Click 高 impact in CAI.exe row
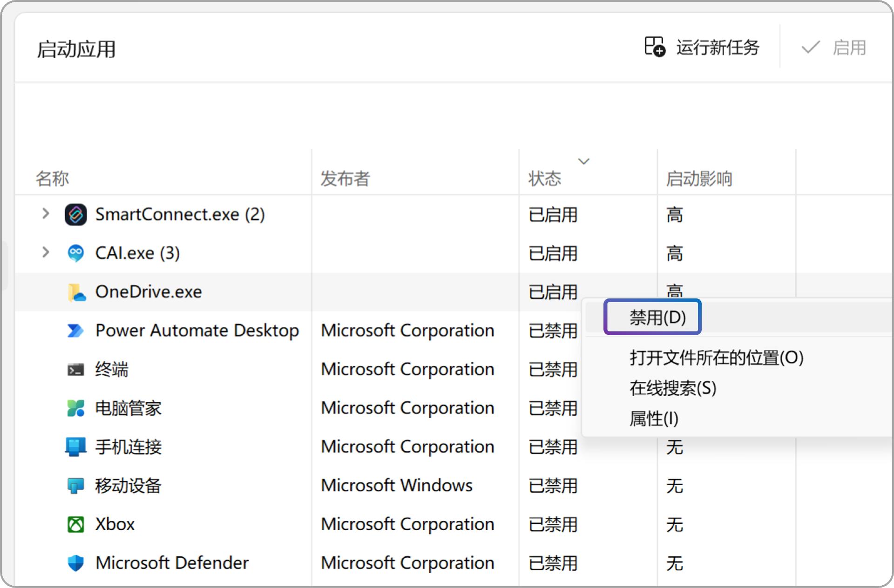The width and height of the screenshot is (894, 588). (674, 253)
